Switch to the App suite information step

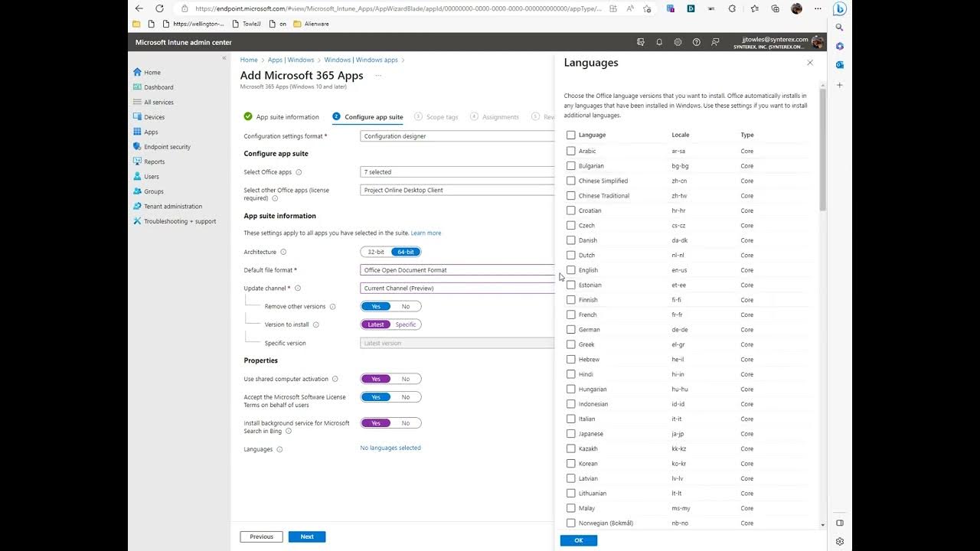pyautogui.click(x=286, y=117)
